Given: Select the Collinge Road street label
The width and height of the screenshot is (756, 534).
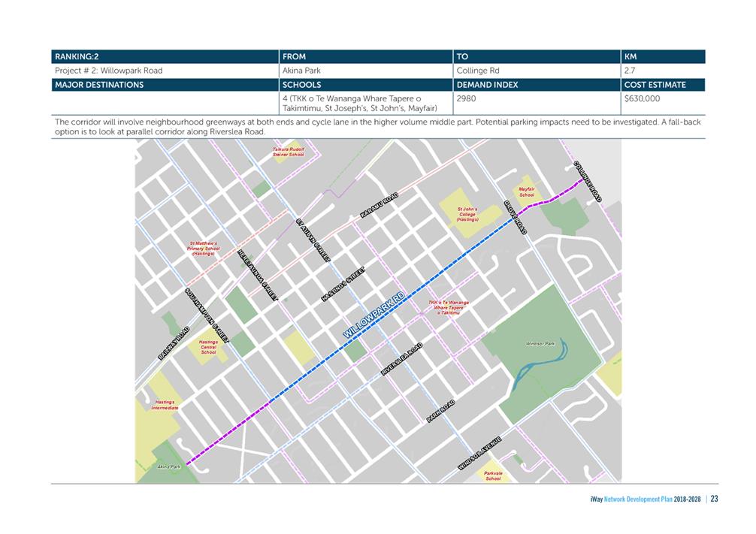Looking at the screenshot, I should [x=587, y=182].
